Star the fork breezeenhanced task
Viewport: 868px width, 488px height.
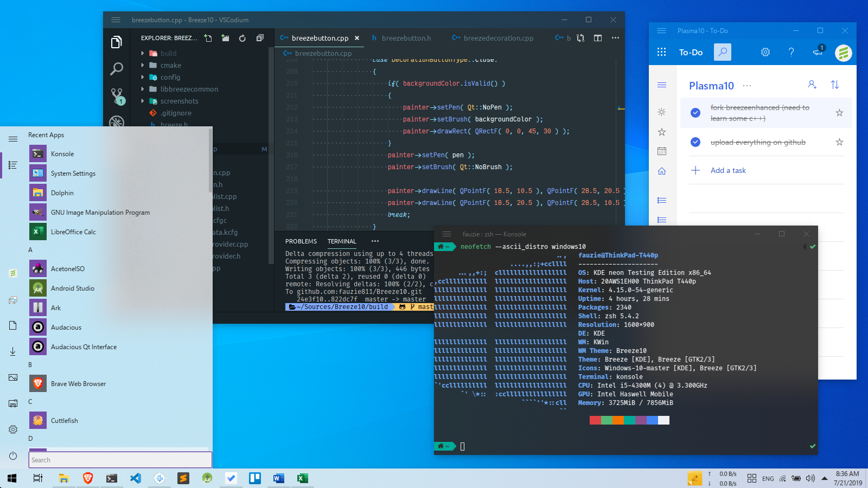tap(839, 113)
